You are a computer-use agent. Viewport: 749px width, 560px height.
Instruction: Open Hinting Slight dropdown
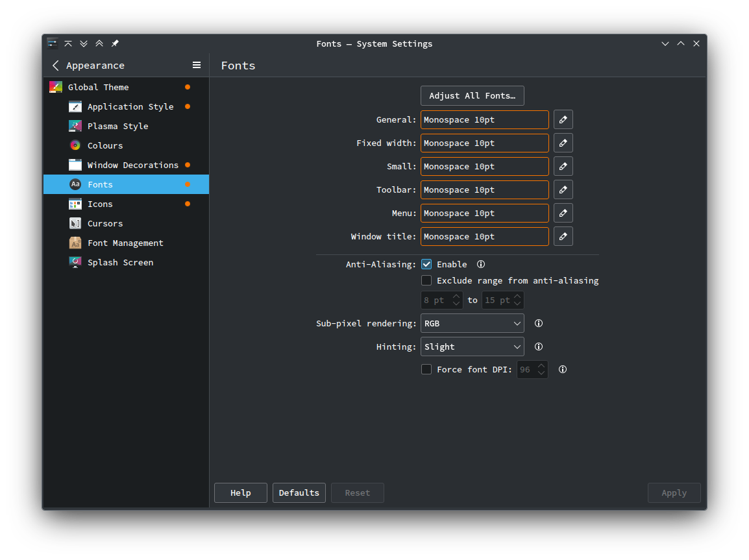(473, 347)
